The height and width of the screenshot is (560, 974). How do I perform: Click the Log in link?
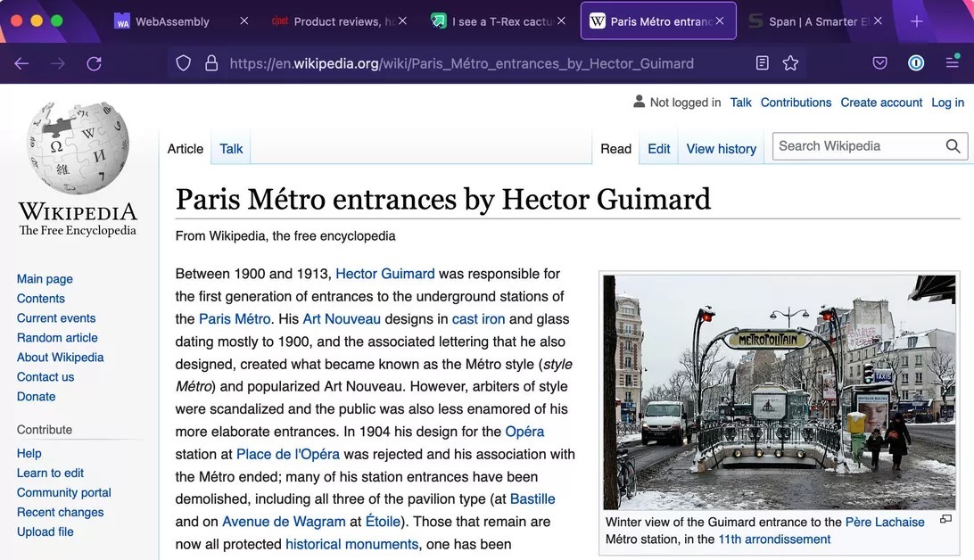pos(947,103)
